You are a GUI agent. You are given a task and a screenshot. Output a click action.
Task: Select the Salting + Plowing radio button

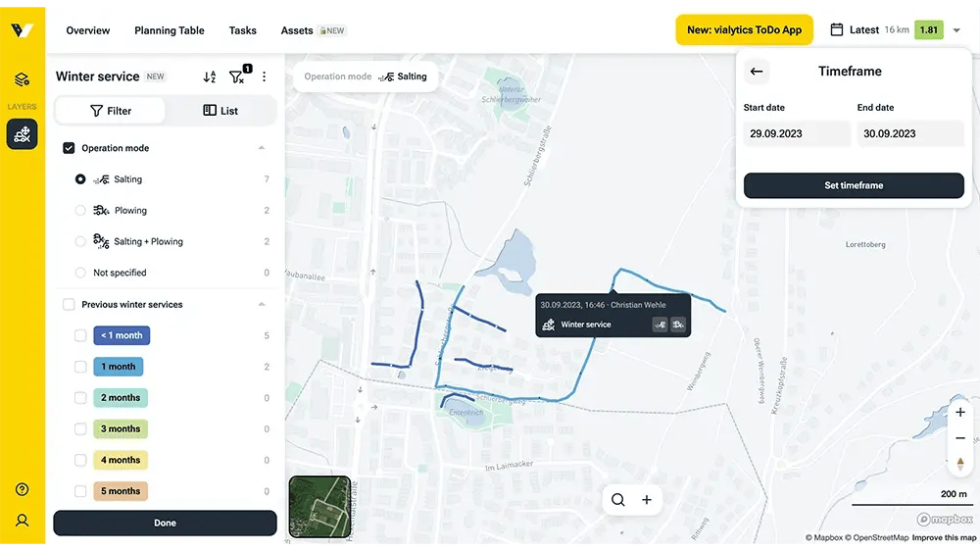(x=80, y=241)
